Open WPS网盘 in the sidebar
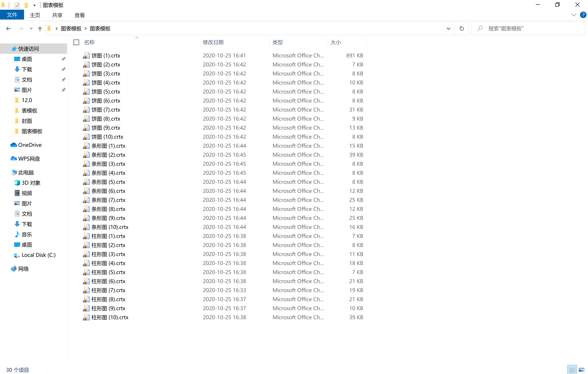The width and height of the screenshot is (588, 374). click(x=29, y=159)
